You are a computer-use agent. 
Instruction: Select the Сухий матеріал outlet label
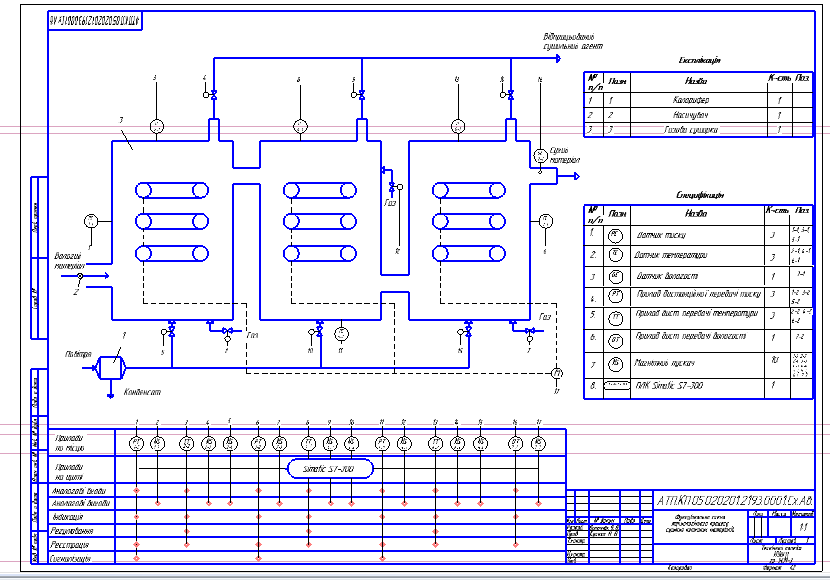tap(564, 155)
